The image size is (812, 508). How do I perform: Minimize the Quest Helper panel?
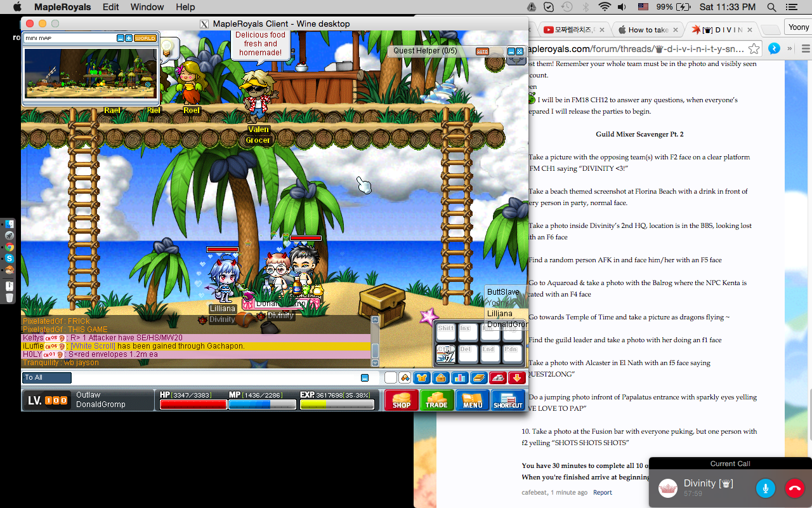pyautogui.click(x=511, y=51)
